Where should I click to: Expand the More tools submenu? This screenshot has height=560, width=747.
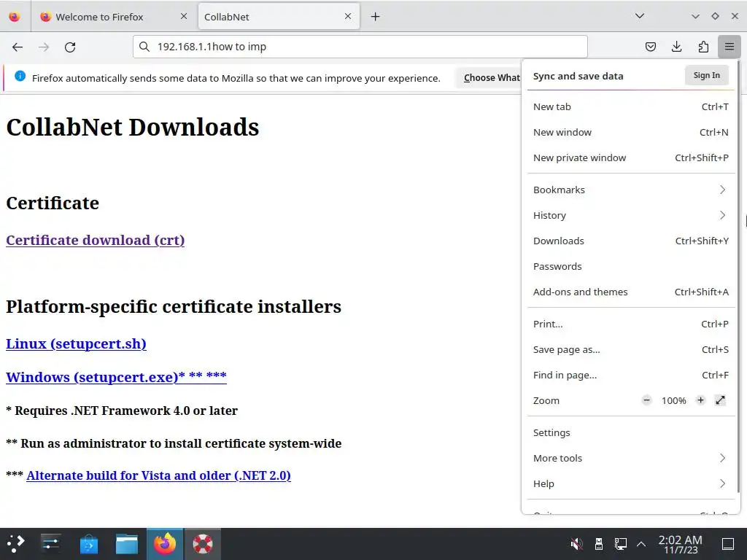coord(631,458)
